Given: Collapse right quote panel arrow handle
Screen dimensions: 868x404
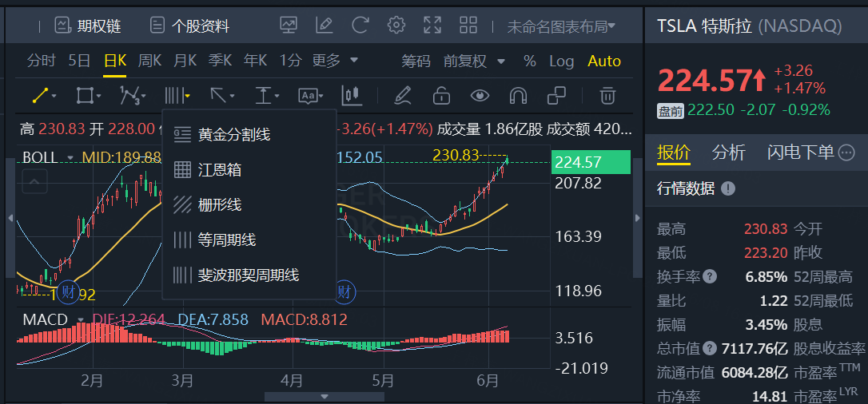Looking at the screenshot, I should coord(638,218).
